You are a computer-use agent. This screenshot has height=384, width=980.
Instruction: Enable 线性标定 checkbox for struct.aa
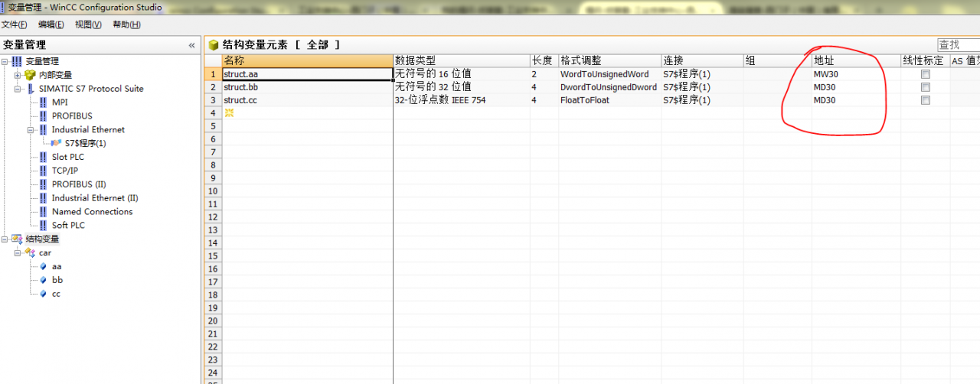click(x=926, y=74)
